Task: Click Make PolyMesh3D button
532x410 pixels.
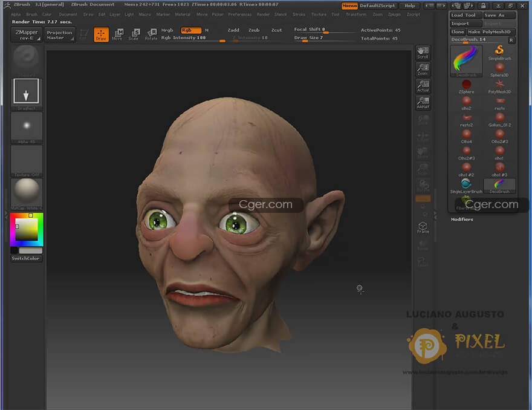Action: pos(491,32)
